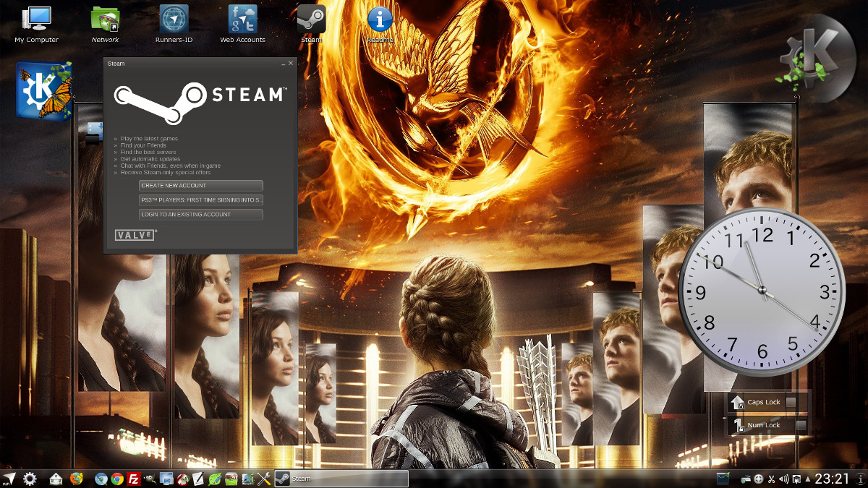Click the "Find the best servers" text
The width and height of the screenshot is (868, 488).
pos(148,153)
